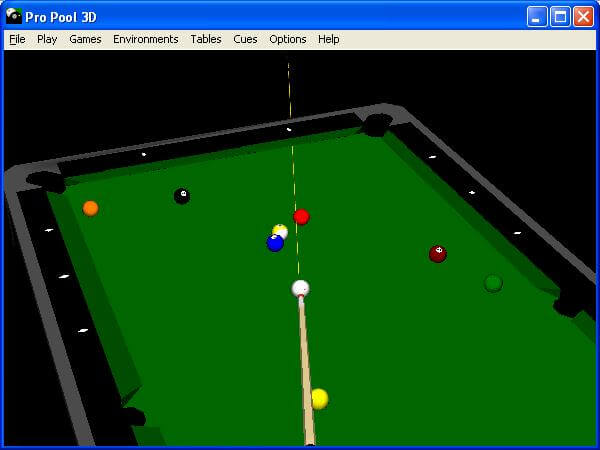Open the Tables menu
600x450 pixels.
pos(206,39)
